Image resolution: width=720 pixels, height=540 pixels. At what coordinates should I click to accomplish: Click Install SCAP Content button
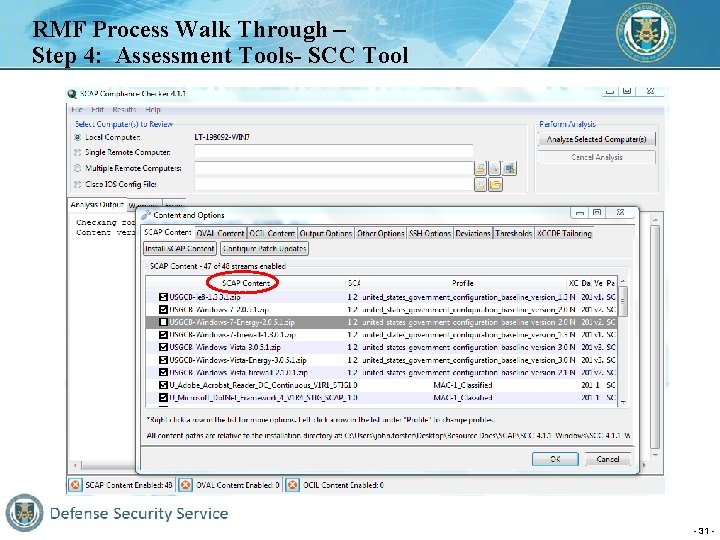180,248
